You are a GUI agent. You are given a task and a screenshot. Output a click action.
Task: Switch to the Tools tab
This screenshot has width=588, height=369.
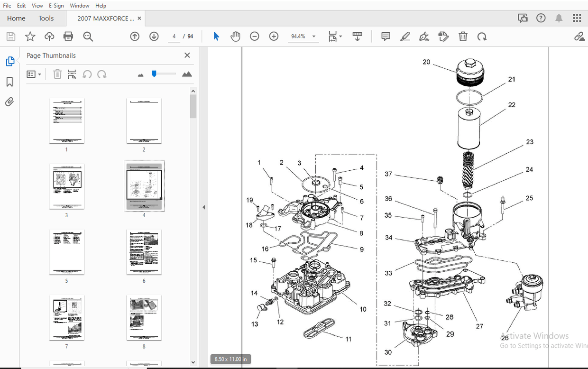coord(46,18)
